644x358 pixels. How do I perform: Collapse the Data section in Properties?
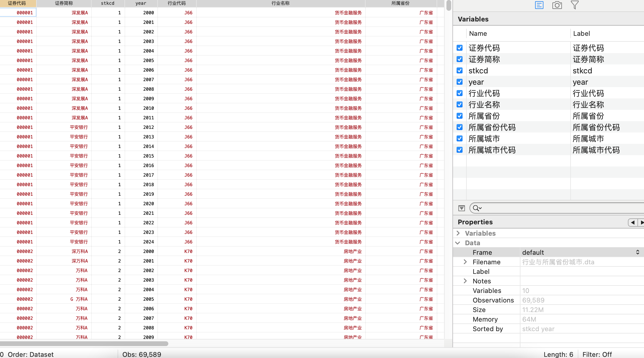(458, 243)
